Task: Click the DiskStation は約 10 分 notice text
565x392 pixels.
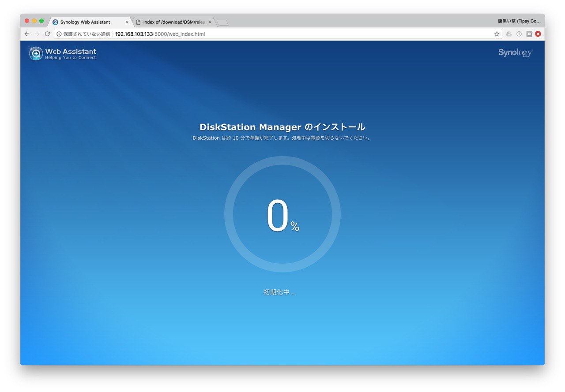Action: [282, 138]
